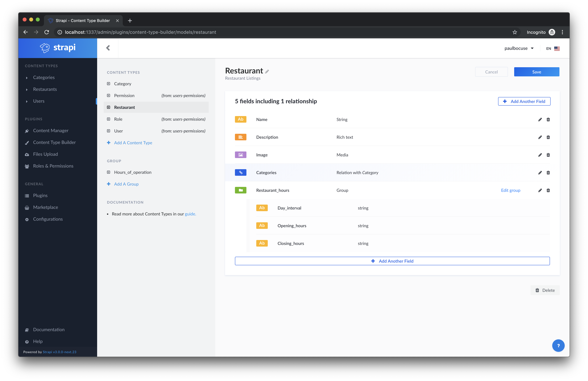Click the blue Save button

click(536, 72)
